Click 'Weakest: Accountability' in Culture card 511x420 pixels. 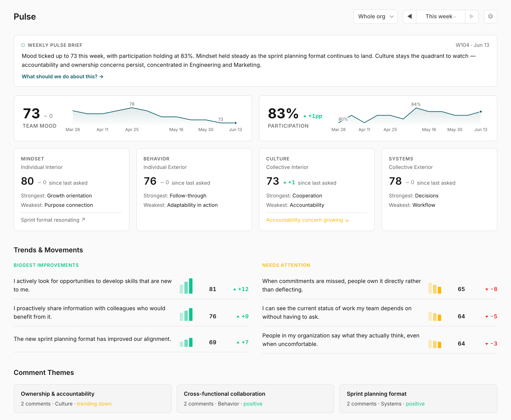click(x=295, y=205)
